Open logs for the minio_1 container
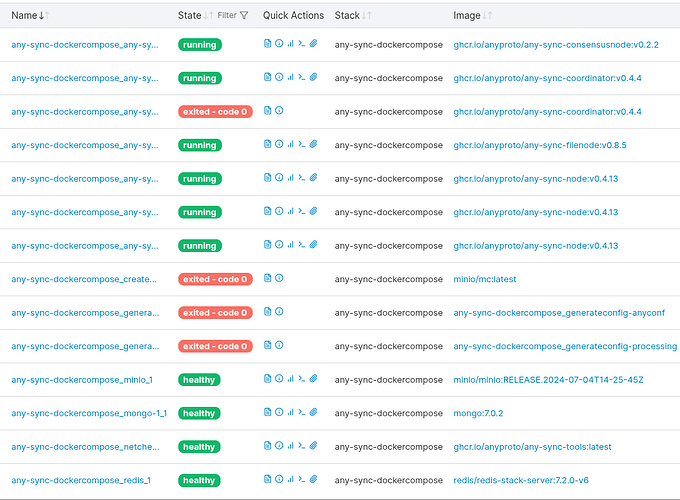This screenshot has height=500, width=680. pos(268,379)
